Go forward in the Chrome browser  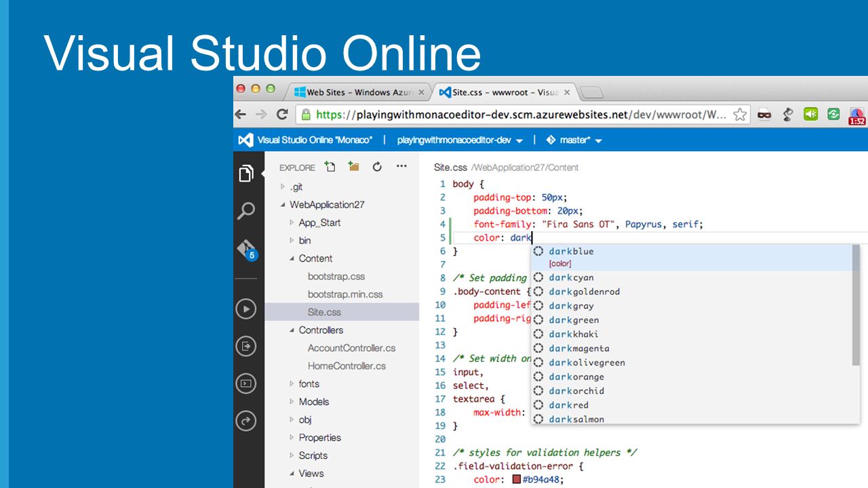tap(261, 115)
